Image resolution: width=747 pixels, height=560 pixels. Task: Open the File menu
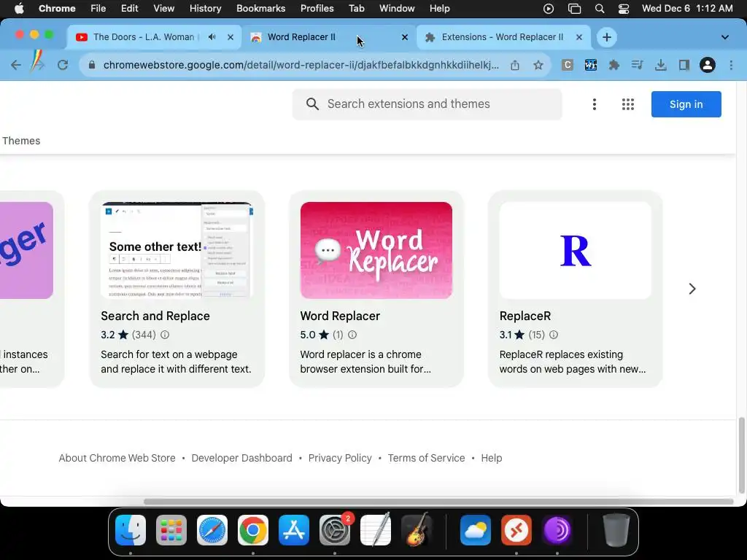(x=98, y=9)
